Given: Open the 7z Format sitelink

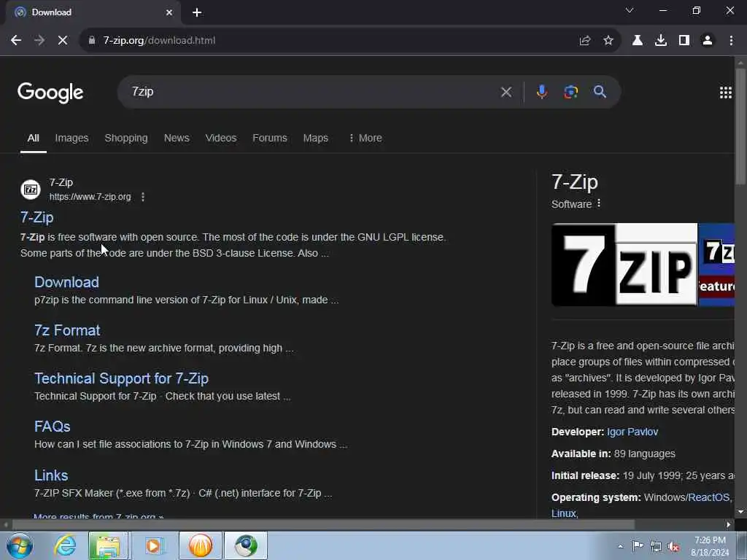Looking at the screenshot, I should click(67, 330).
